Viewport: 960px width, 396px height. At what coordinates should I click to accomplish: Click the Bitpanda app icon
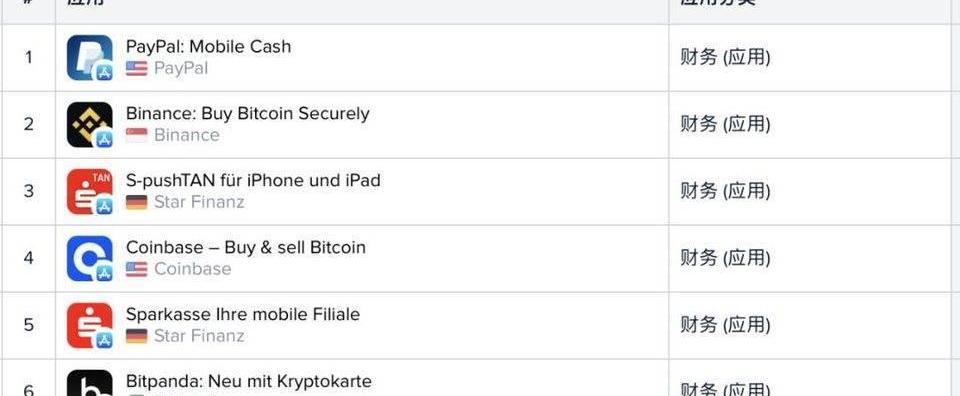(x=89, y=383)
